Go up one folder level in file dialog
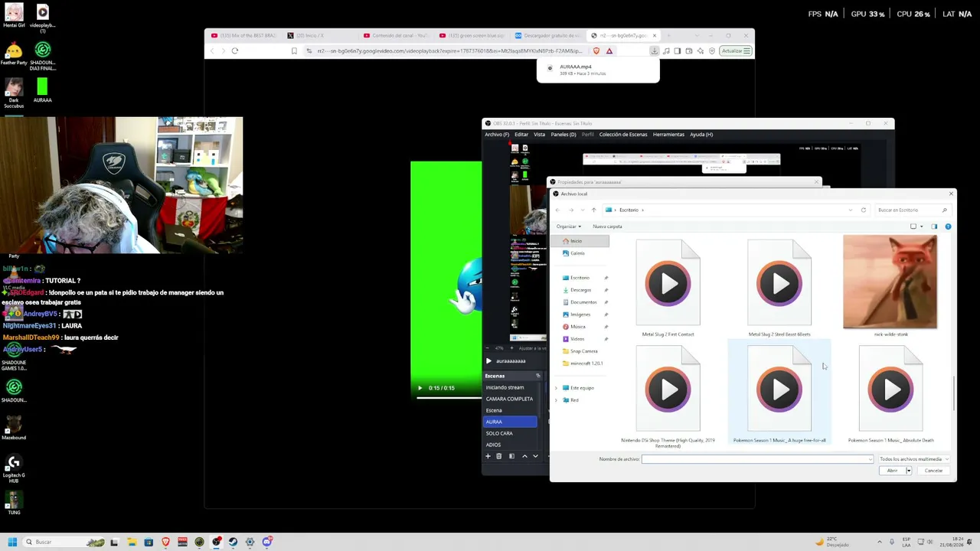Image resolution: width=980 pixels, height=551 pixels. (x=593, y=210)
